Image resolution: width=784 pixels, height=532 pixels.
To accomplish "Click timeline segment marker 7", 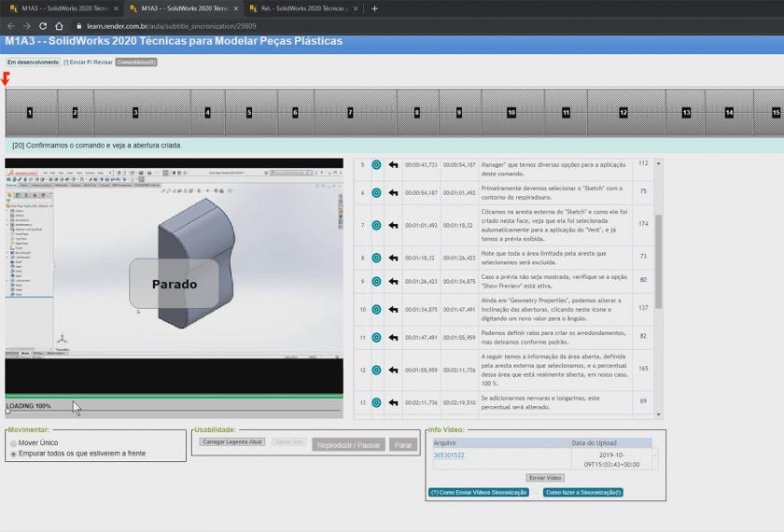I will click(x=350, y=112).
